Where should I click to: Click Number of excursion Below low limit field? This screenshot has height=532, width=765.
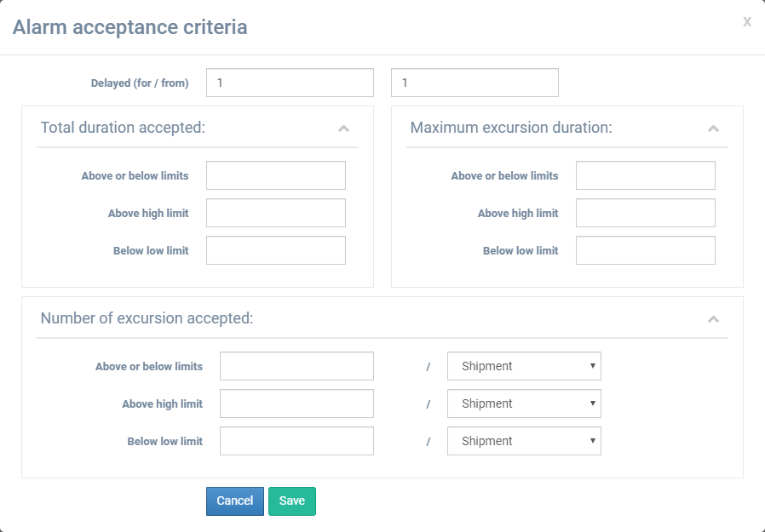pos(296,441)
